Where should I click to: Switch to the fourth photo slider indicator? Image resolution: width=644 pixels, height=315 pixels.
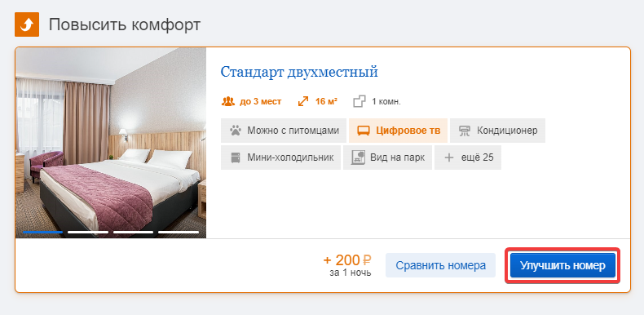point(179,232)
